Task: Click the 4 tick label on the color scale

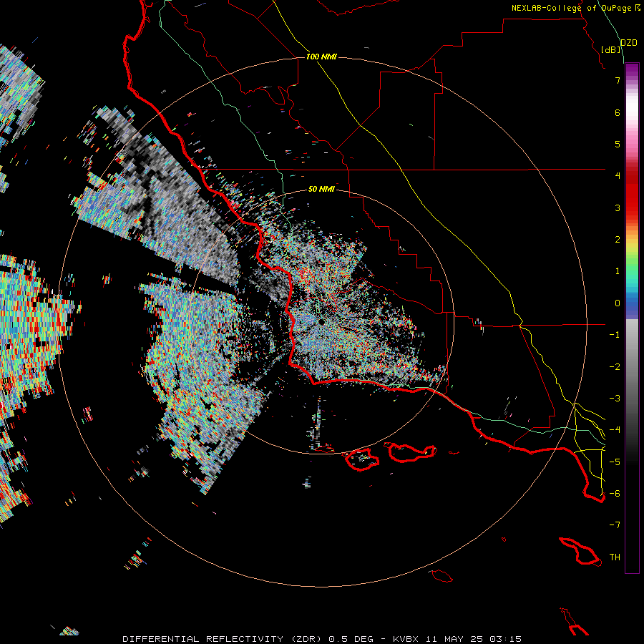Action: (618, 176)
